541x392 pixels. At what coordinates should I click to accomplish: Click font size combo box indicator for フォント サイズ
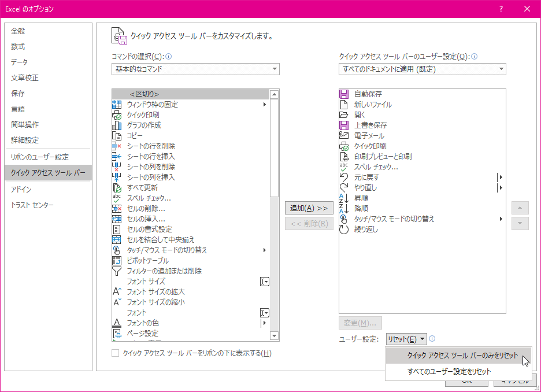[x=265, y=282]
